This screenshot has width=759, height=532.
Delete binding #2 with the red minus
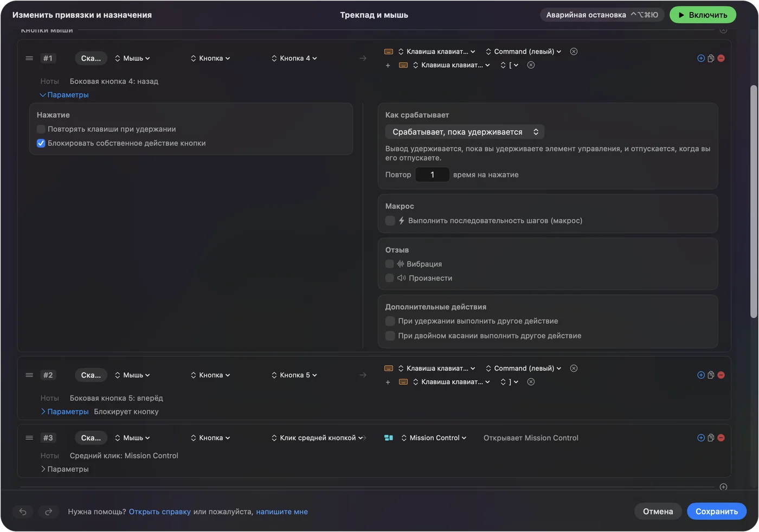(x=721, y=375)
